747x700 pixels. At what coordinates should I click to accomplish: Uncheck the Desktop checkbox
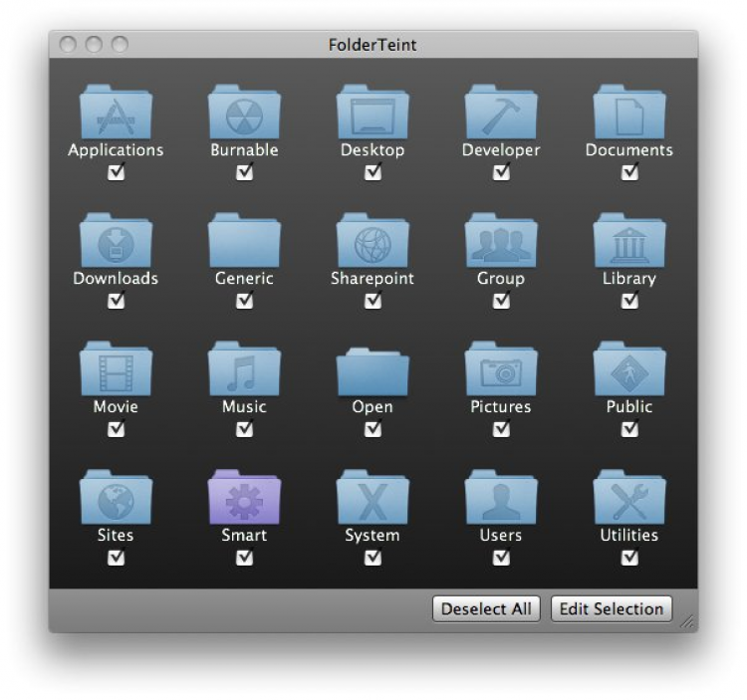pos(373,172)
